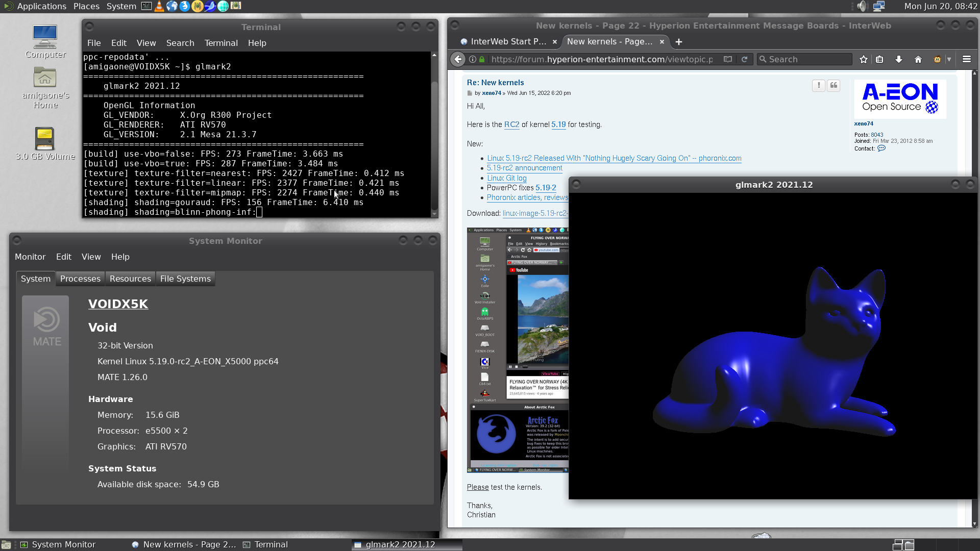Switch to the File Systems tab

click(185, 279)
